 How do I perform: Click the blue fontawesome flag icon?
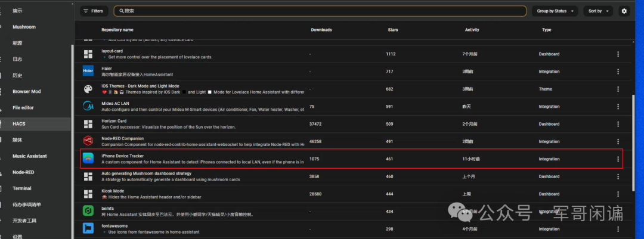(x=88, y=229)
